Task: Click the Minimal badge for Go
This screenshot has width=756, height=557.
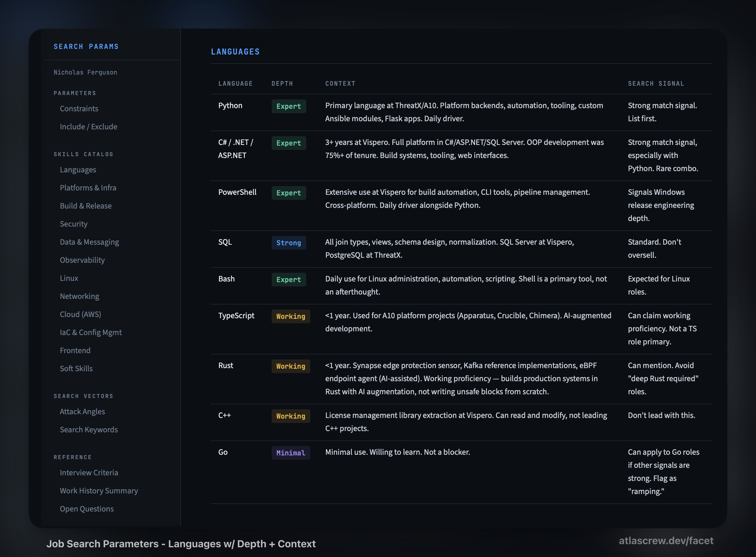Action: click(290, 453)
